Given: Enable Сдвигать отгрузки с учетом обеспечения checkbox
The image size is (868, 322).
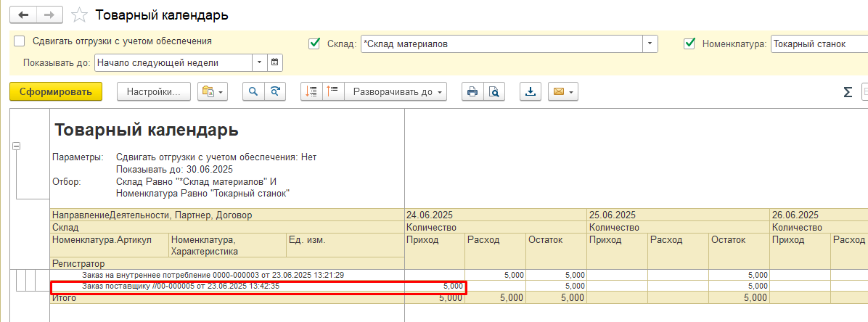Looking at the screenshot, I should 20,41.
